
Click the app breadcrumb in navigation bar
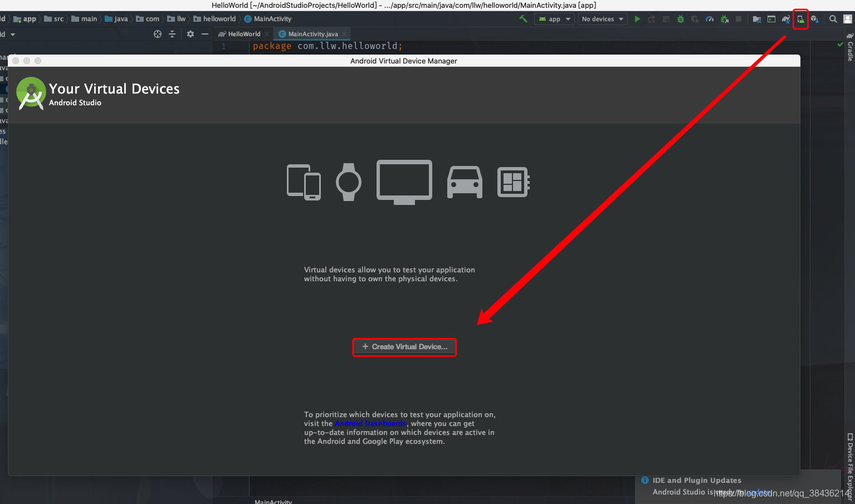pos(25,19)
